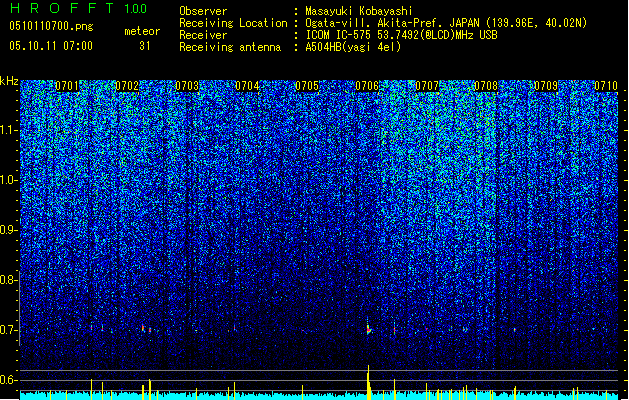Click the 0.9 frequency axis label

pyautogui.click(x=8, y=230)
